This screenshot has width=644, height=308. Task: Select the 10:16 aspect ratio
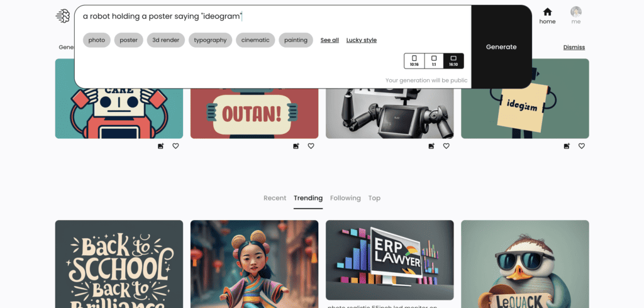(414, 61)
